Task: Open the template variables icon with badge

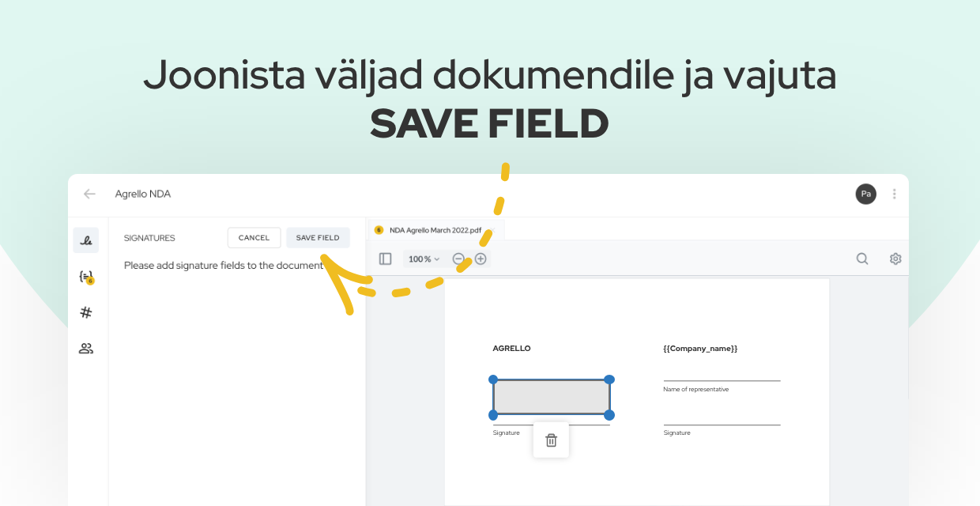Action: point(86,277)
